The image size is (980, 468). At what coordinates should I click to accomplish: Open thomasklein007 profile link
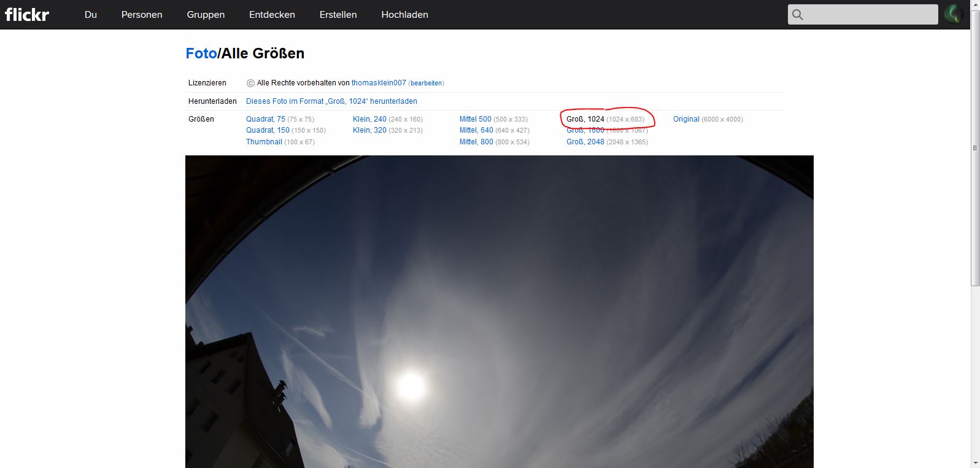[379, 83]
